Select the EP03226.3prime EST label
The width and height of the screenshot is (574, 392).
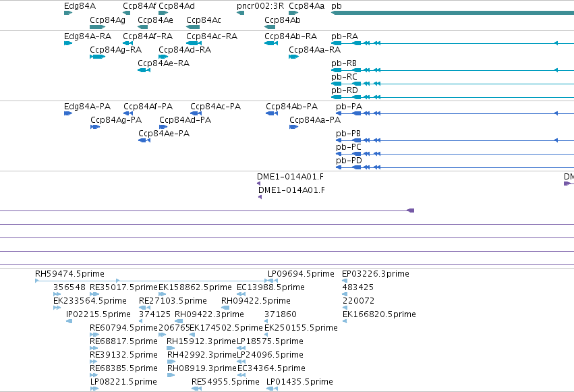click(x=375, y=274)
